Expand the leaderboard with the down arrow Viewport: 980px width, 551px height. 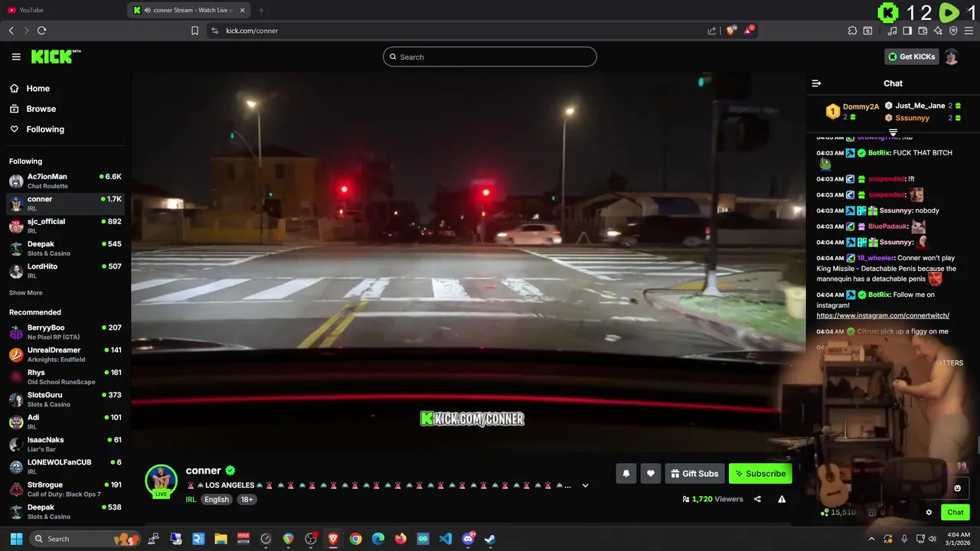point(893,133)
